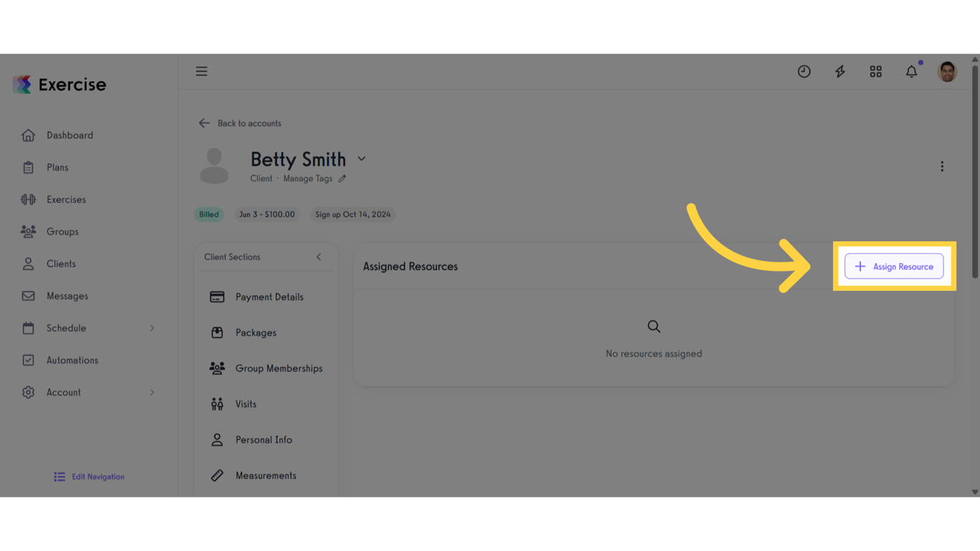Click the lightning bolt quick actions icon
The height and width of the screenshot is (551, 980).
click(840, 71)
